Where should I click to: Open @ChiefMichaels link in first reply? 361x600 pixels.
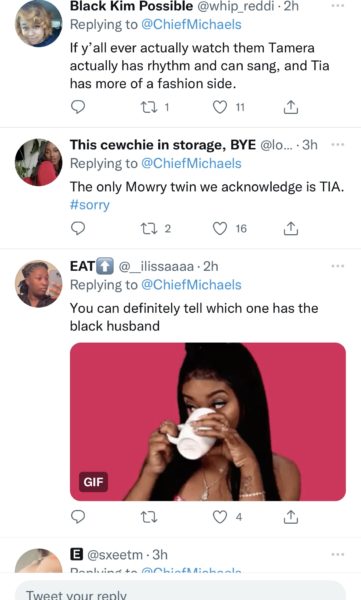[x=191, y=24]
